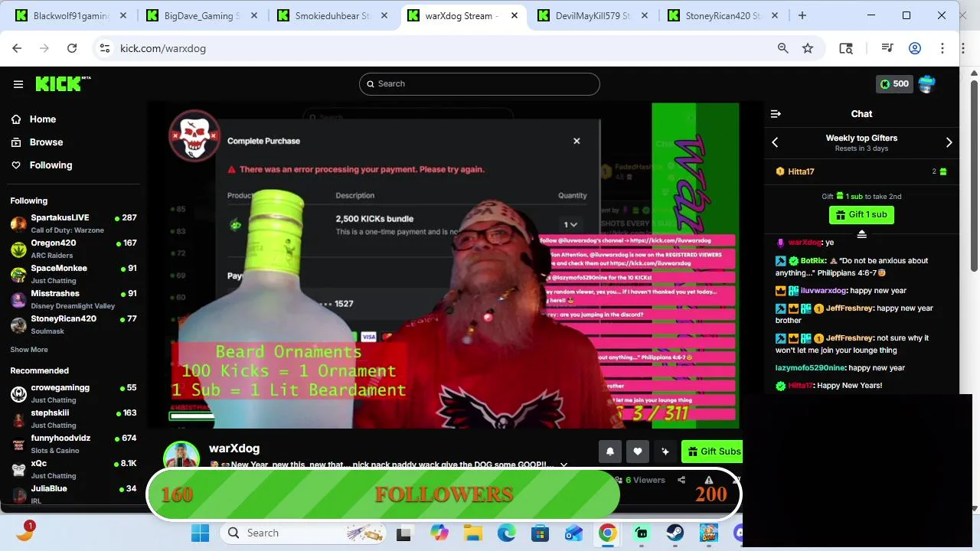
Task: Click the report warning triangle icon
Action: coord(709,481)
